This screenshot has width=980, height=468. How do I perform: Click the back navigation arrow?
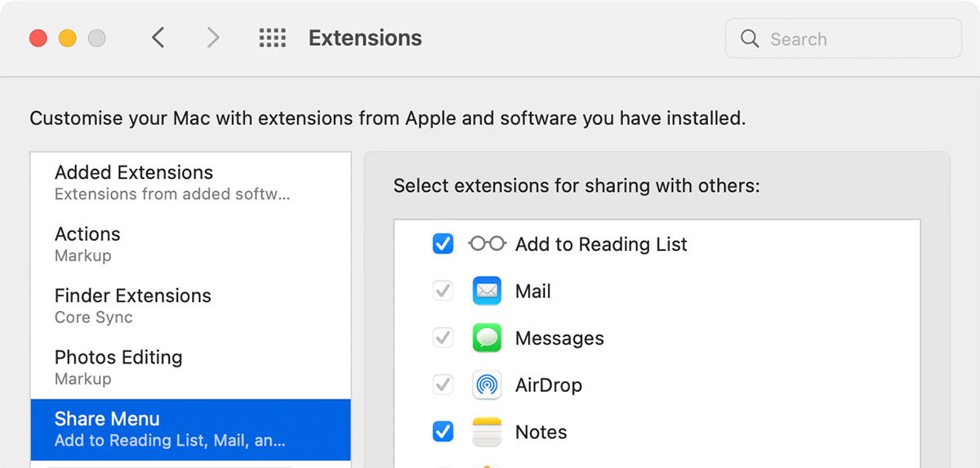158,38
